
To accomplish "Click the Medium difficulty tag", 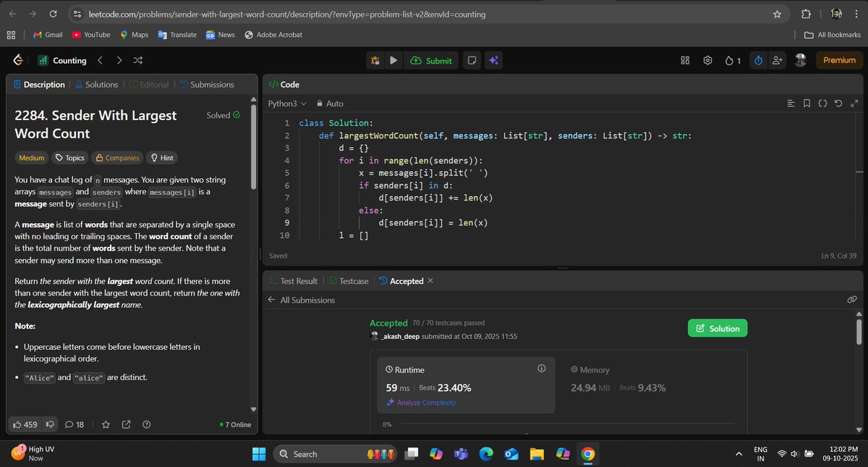I will point(32,158).
